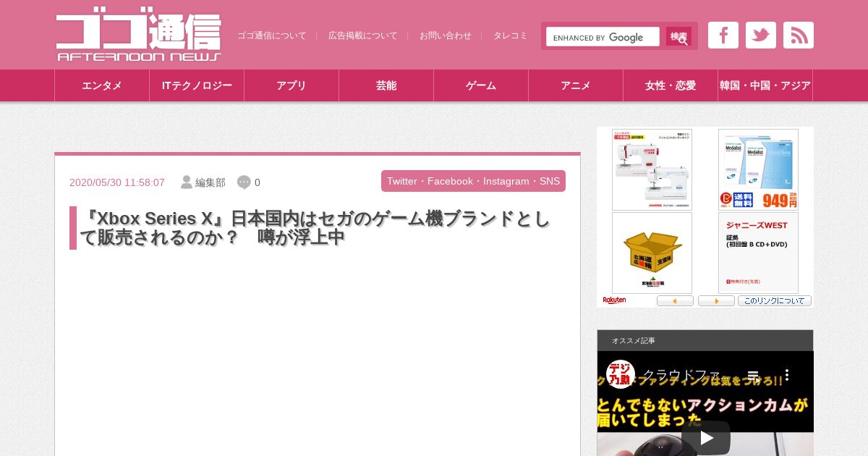
Task: Click the ゴゴ通信 site logo
Action: tap(139, 35)
